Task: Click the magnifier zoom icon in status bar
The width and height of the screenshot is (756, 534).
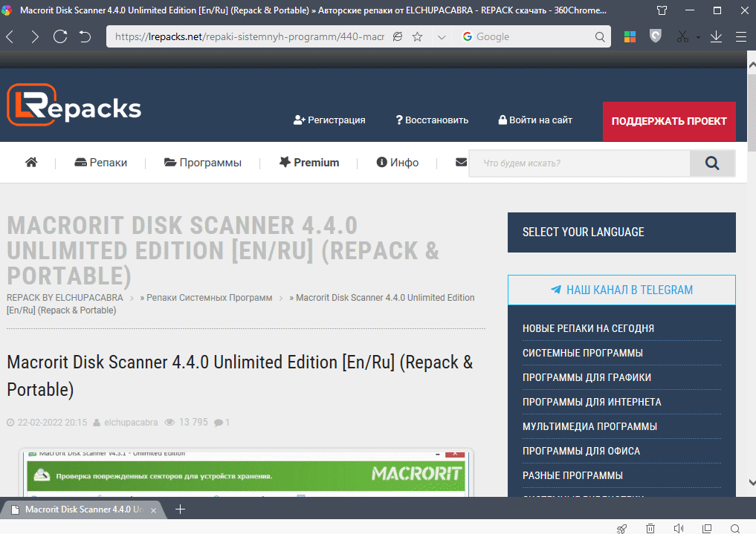Action: tap(735, 529)
